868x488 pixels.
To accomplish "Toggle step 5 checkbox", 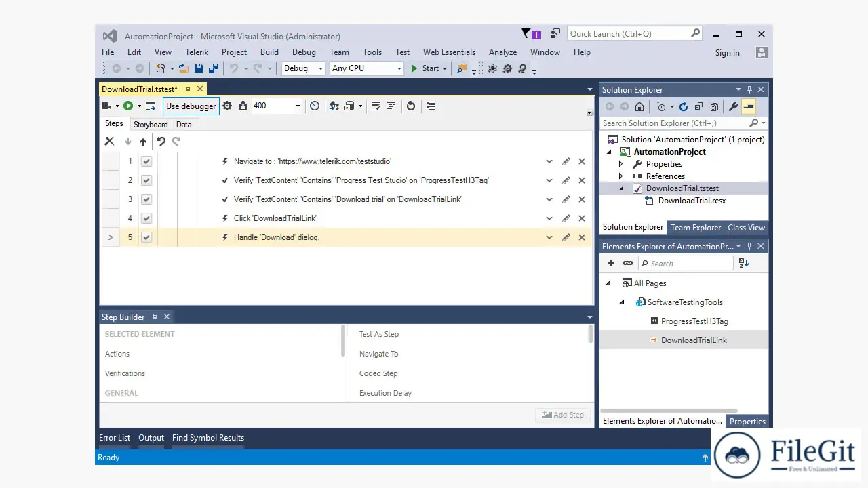I will pyautogui.click(x=146, y=237).
